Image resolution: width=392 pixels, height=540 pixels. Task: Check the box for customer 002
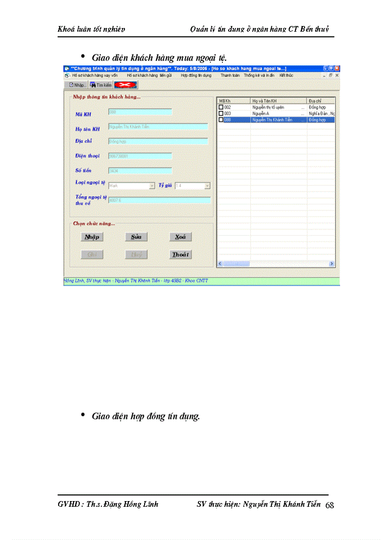pos(221,107)
